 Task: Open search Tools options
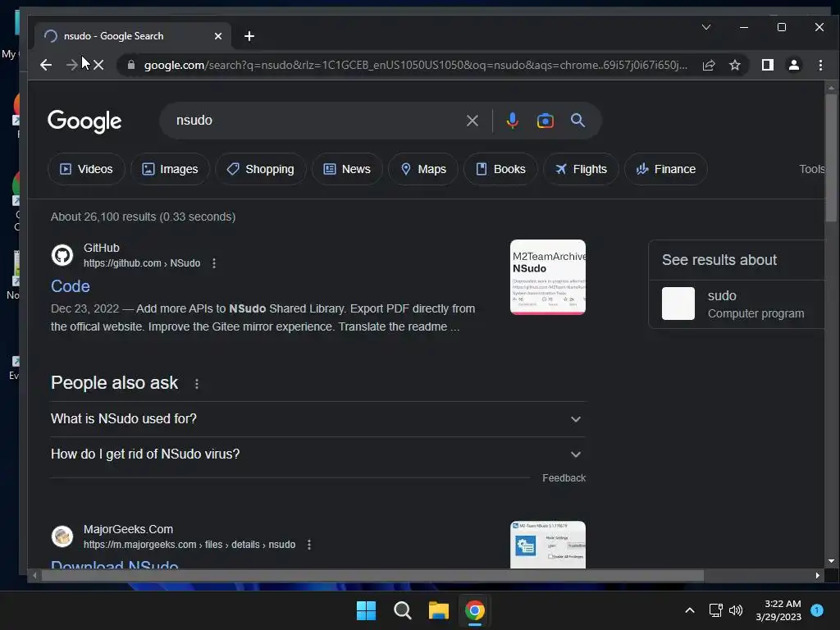pos(811,169)
